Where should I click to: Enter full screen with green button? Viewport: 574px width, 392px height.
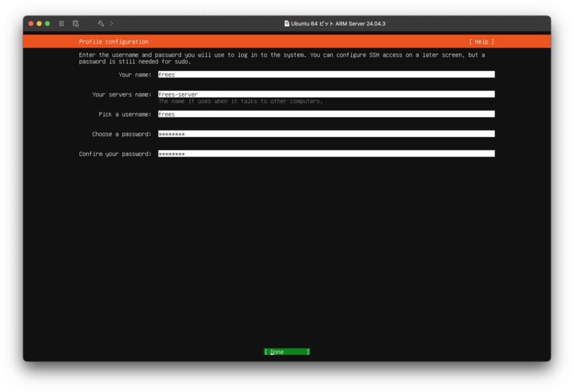48,24
